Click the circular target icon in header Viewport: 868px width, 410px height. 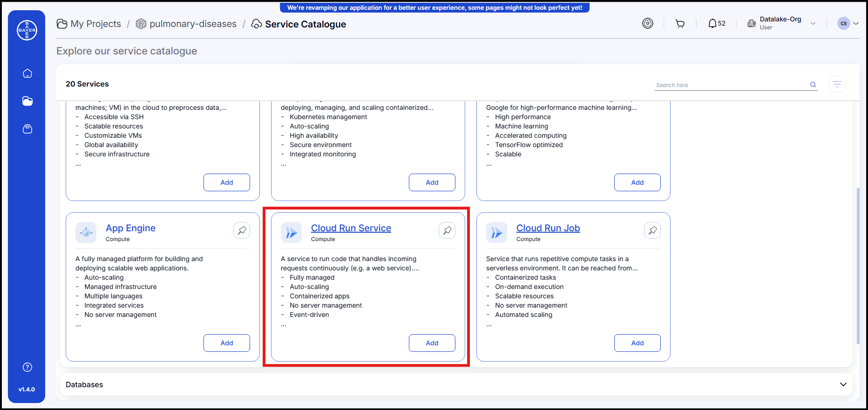coord(648,23)
